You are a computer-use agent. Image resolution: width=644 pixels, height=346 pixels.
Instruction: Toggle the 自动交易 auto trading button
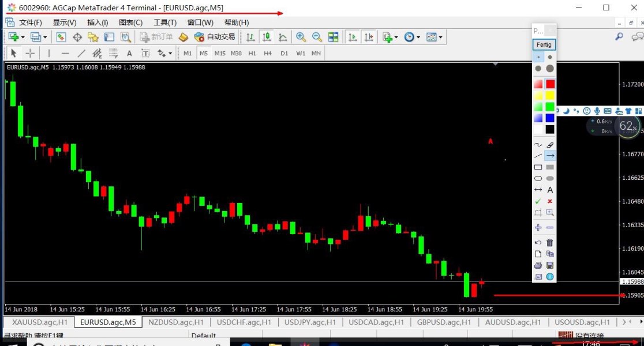click(215, 37)
